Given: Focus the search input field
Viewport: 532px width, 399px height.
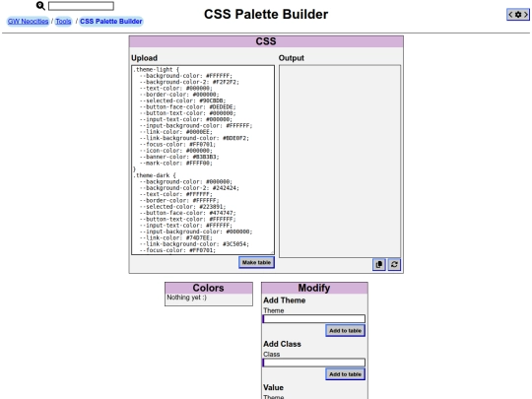Looking at the screenshot, I should point(81,6).
